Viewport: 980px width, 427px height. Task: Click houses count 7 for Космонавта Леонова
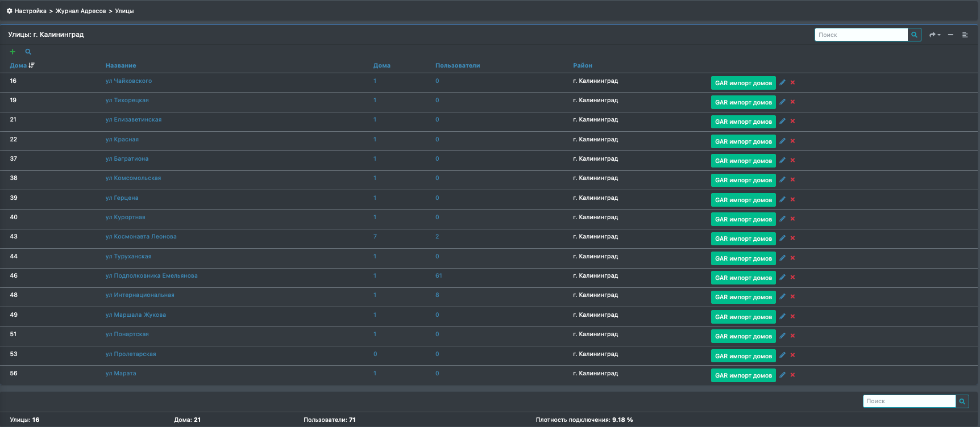pyautogui.click(x=375, y=236)
